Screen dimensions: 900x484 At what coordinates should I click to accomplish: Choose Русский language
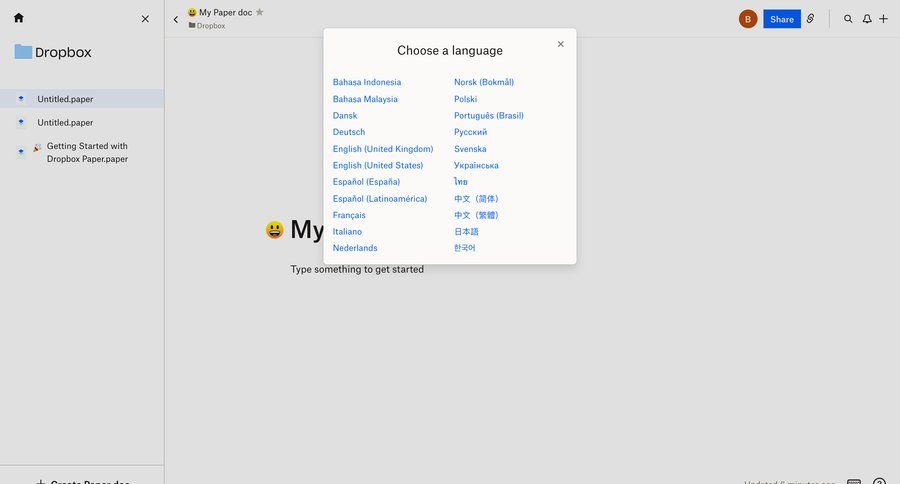[x=471, y=132]
